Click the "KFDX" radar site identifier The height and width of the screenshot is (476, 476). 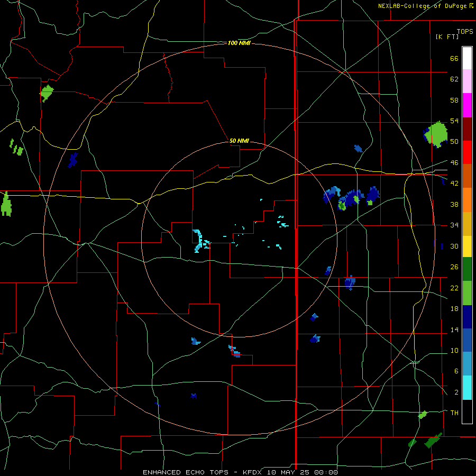coord(253,472)
